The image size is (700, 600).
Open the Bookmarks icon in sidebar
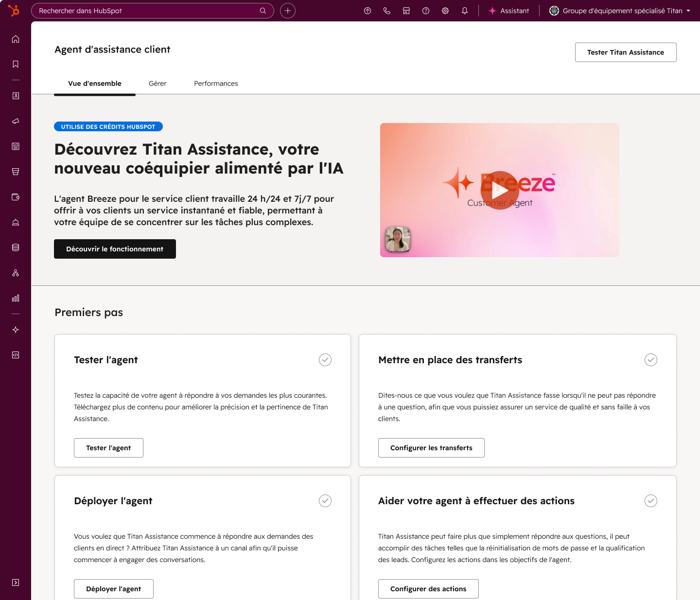point(16,64)
